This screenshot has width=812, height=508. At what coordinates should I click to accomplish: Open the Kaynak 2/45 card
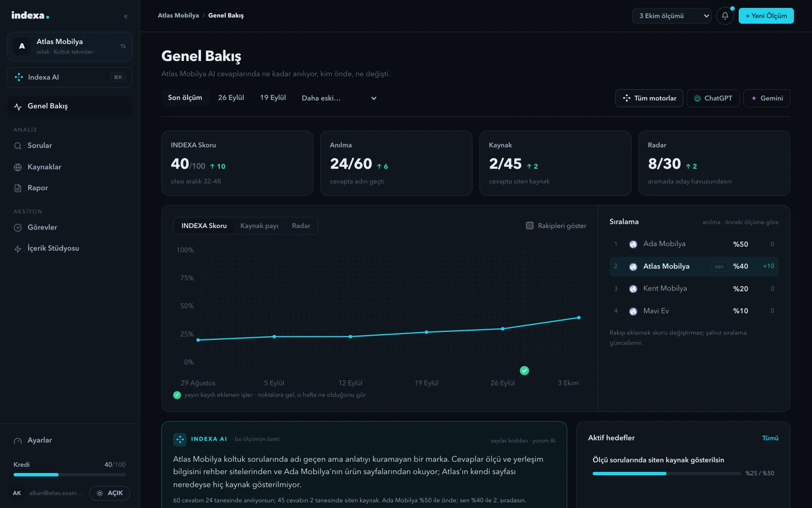555,163
